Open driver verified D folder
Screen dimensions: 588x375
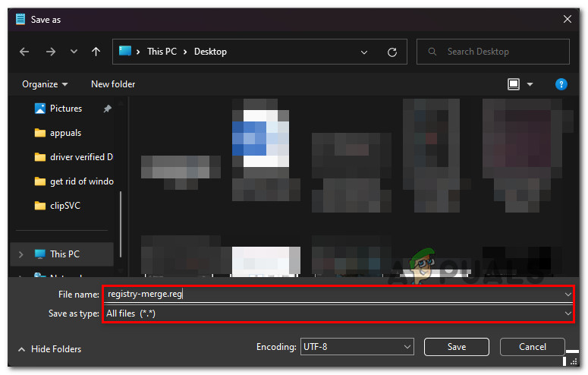pyautogui.click(x=73, y=157)
